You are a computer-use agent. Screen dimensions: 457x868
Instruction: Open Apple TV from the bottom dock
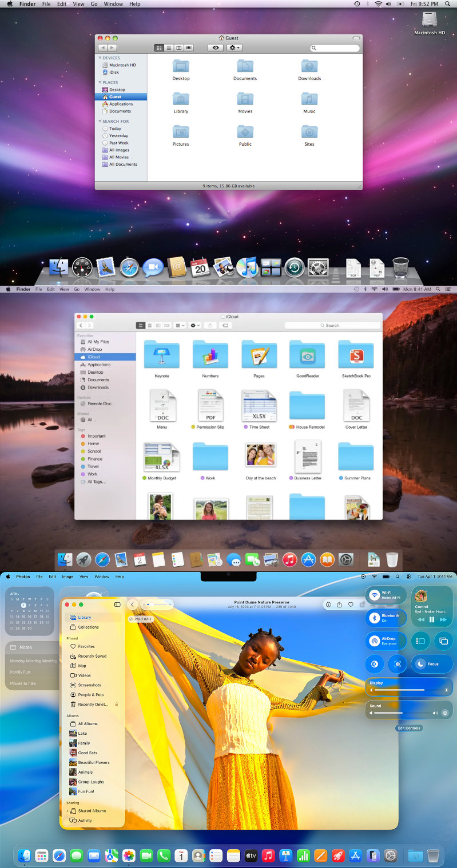[251, 855]
